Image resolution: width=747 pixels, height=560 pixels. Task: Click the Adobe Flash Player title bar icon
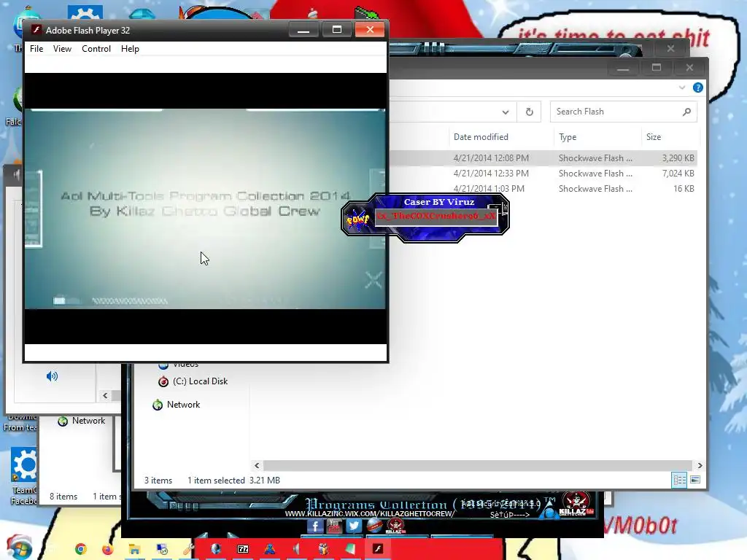point(36,29)
